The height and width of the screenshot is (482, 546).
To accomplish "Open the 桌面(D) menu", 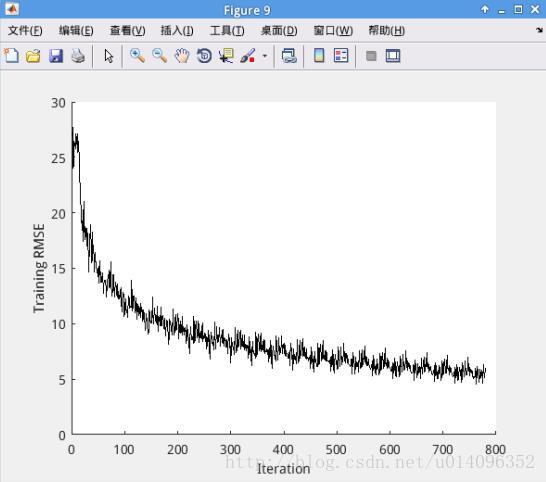I will pos(279,31).
